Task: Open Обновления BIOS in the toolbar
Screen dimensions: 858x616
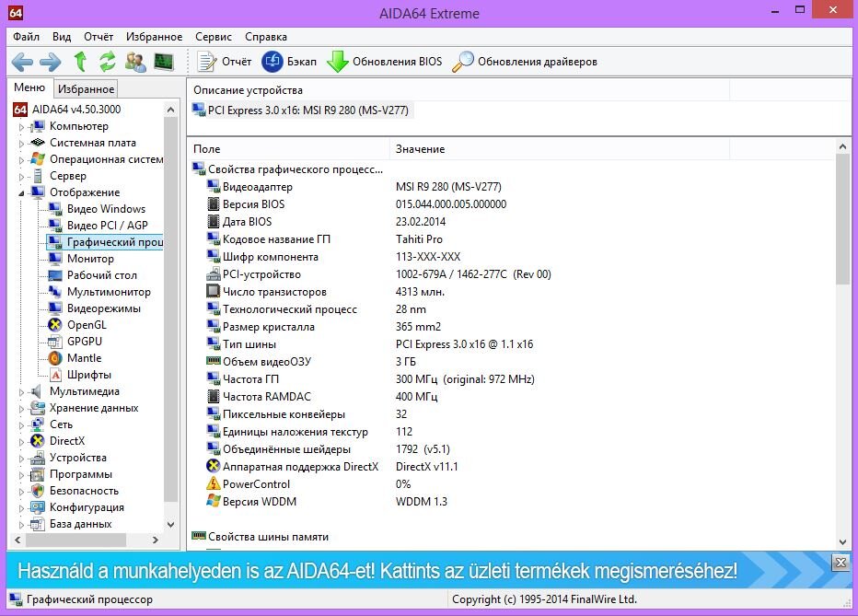Action: click(x=384, y=62)
